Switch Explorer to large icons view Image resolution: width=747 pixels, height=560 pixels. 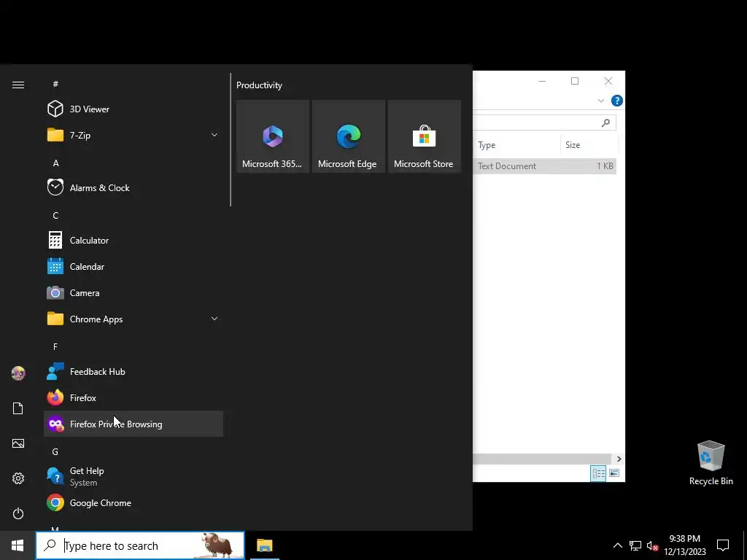(x=614, y=473)
